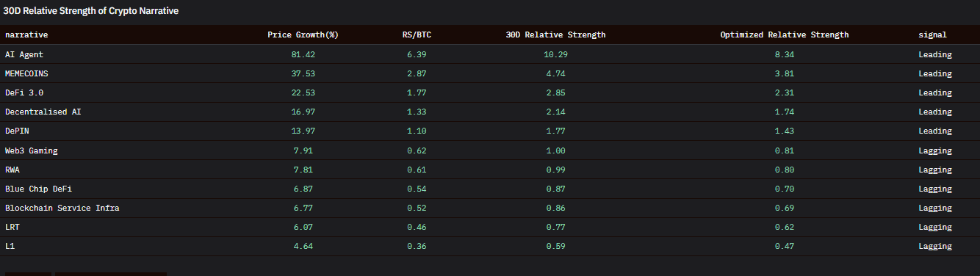
Task: Sort by Price Growth(%) column header
Action: click(x=303, y=35)
